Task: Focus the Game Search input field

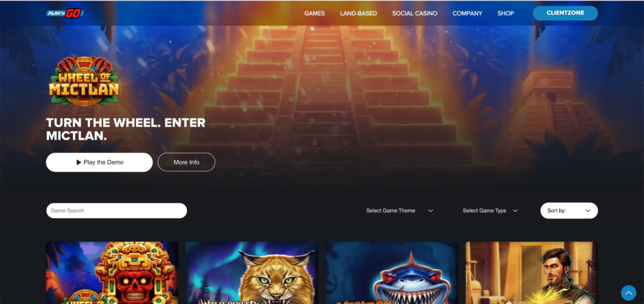Action: [x=116, y=211]
